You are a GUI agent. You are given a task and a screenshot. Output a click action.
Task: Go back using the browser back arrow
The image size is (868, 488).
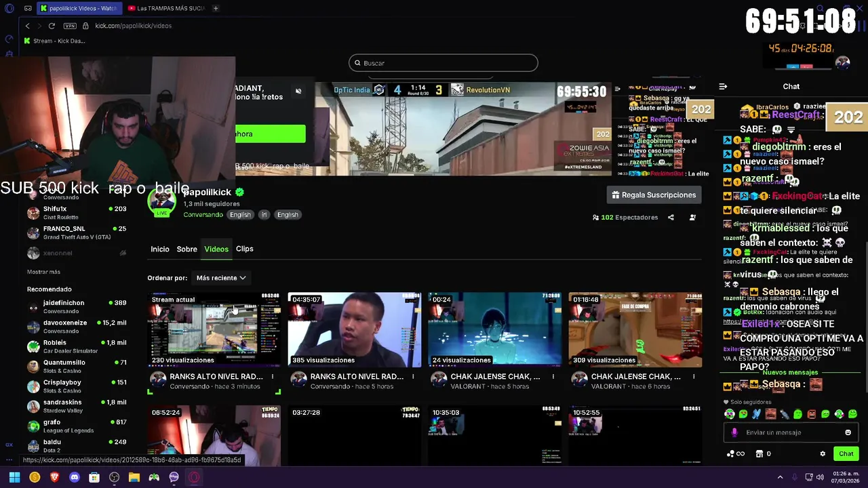(x=27, y=26)
